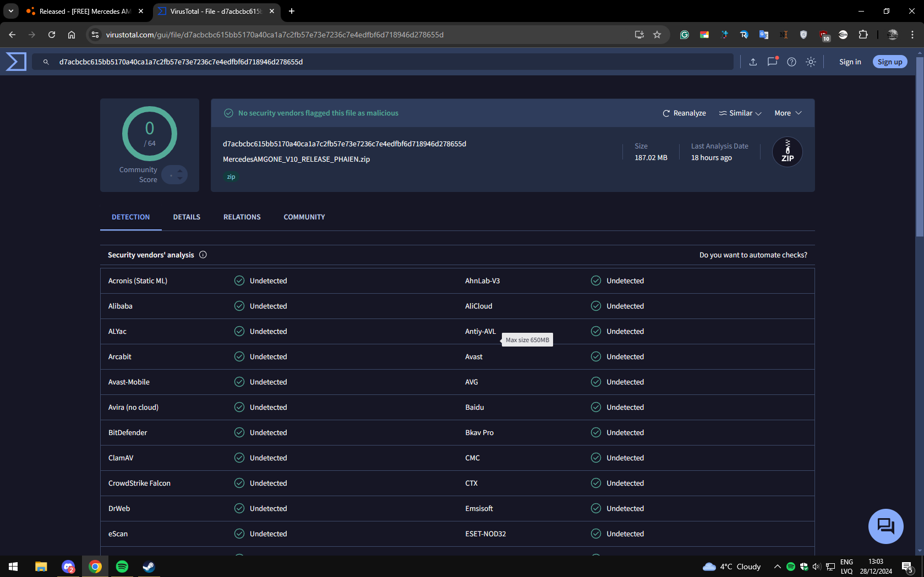The width and height of the screenshot is (924, 577).
Task: Expand the Similar dropdown
Action: click(740, 113)
